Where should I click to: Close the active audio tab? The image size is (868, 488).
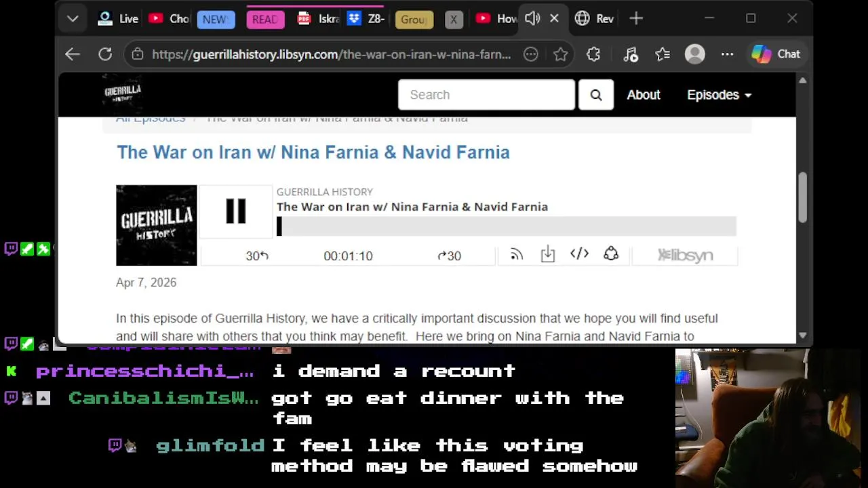click(554, 19)
